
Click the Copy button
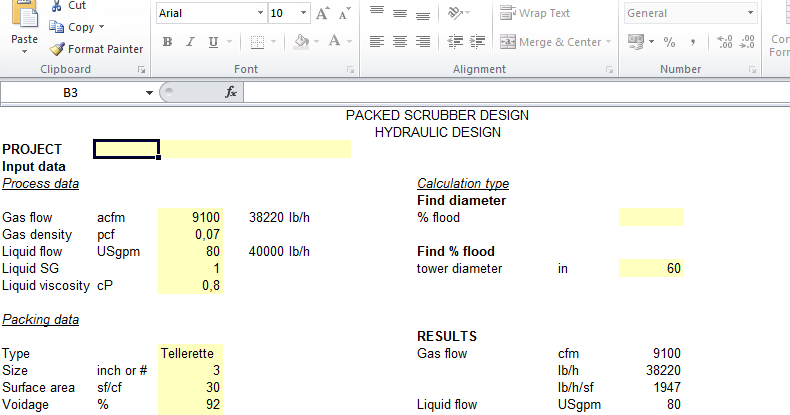click(x=72, y=27)
